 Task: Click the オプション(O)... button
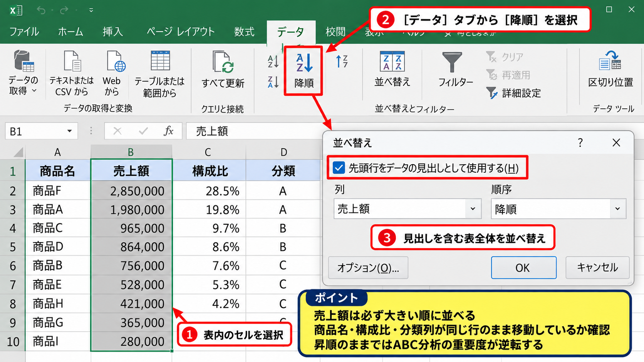pos(368,268)
